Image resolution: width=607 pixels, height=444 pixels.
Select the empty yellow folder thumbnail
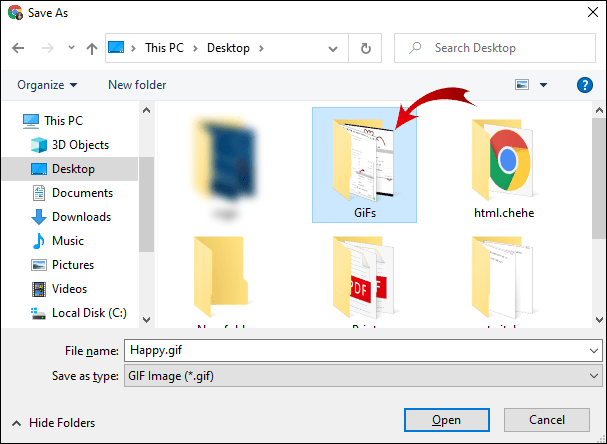pyautogui.click(x=221, y=276)
